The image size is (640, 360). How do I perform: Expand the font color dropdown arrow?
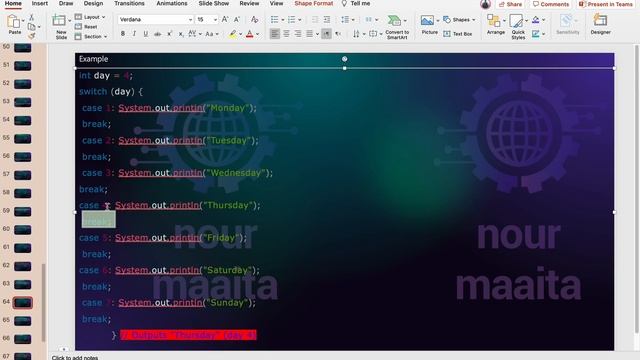pyautogui.click(x=258, y=34)
